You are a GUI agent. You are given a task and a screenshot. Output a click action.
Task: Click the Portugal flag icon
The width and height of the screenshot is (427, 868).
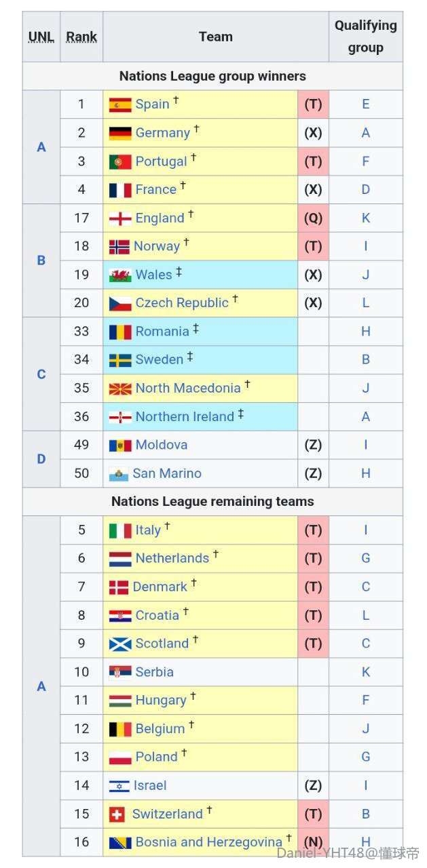(120, 161)
